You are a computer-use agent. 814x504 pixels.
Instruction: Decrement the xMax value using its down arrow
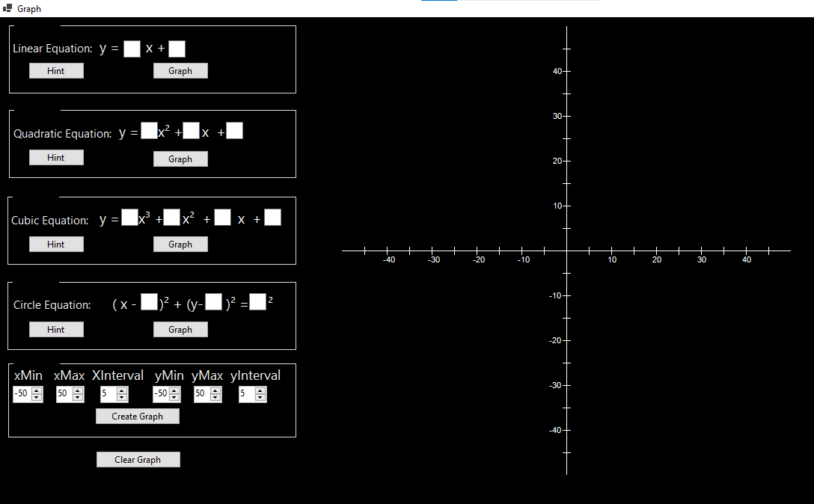[79, 397]
